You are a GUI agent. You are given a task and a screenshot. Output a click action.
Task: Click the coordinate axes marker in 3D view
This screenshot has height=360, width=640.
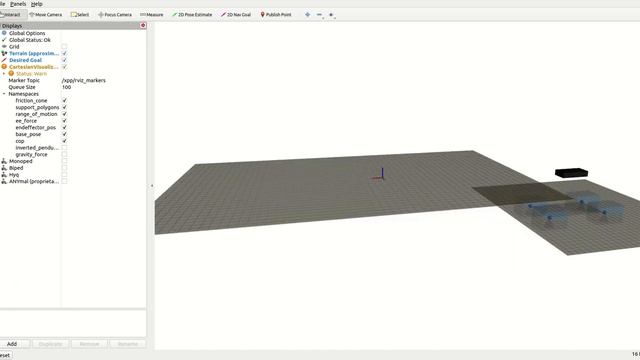pos(380,174)
